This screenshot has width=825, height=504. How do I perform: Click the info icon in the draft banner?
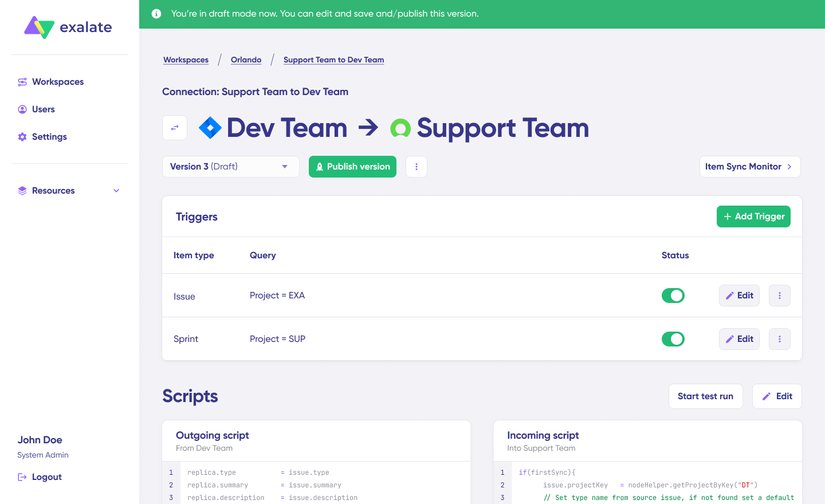click(156, 14)
